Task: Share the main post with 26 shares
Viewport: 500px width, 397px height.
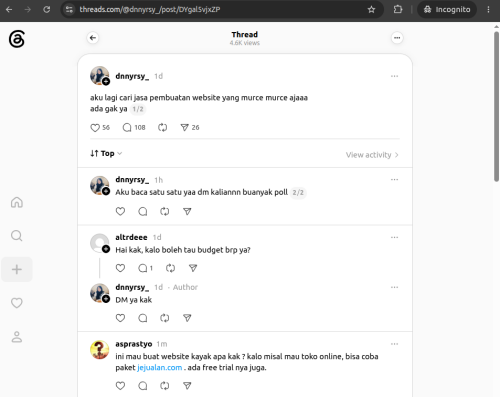Action: 190,128
